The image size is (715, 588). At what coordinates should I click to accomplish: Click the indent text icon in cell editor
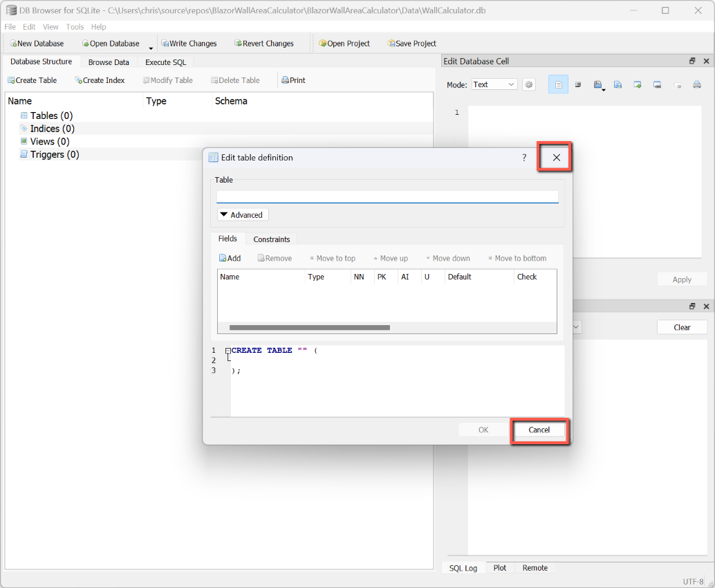(x=578, y=84)
